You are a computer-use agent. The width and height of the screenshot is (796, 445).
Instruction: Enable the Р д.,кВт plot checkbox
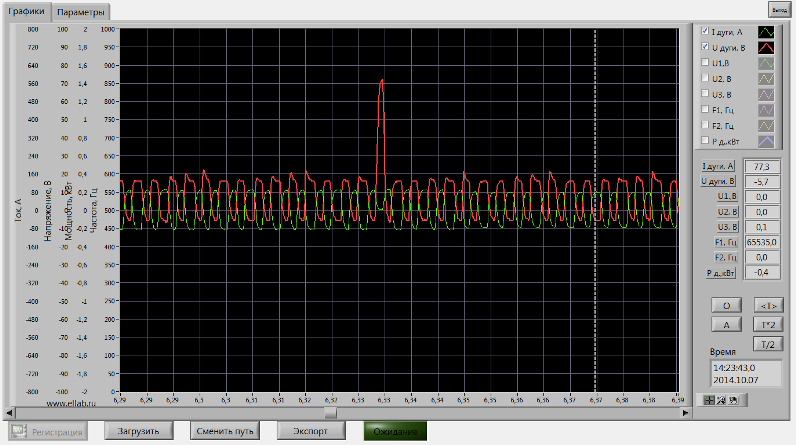point(705,141)
